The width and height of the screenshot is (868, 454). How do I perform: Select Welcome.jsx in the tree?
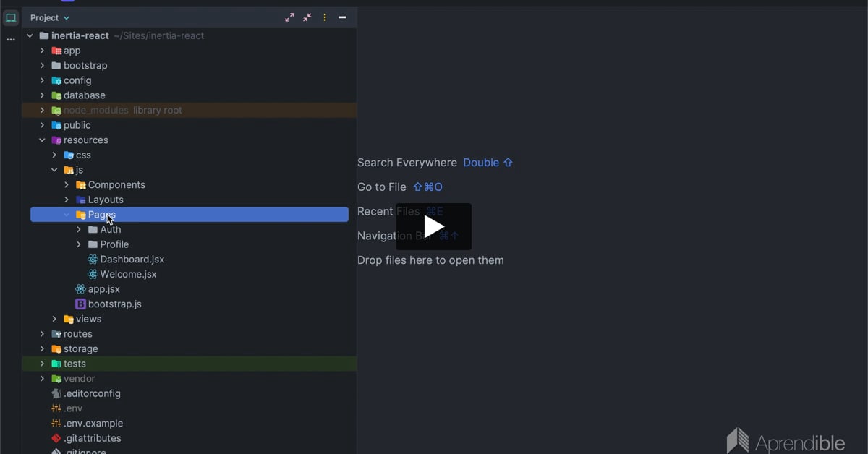click(128, 274)
